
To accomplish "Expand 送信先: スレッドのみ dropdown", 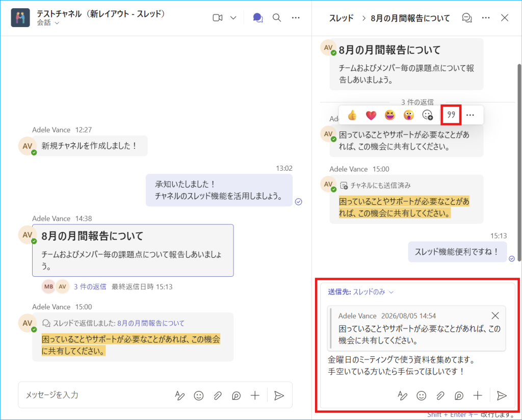I will pos(361,292).
